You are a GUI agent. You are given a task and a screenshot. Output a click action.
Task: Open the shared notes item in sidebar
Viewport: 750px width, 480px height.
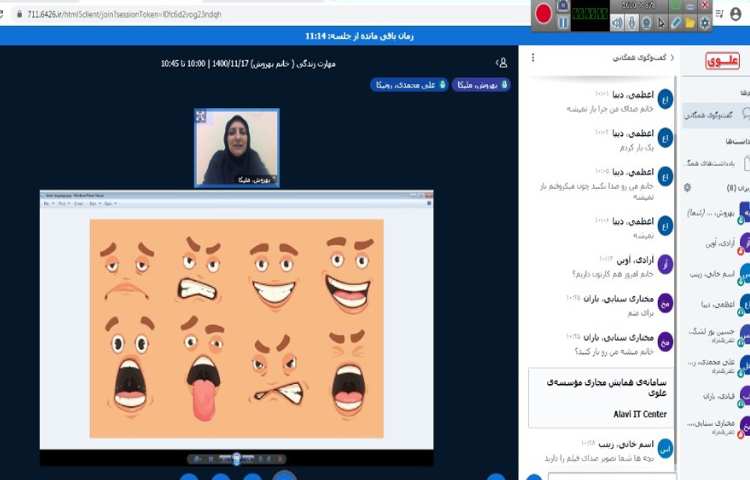click(x=717, y=164)
